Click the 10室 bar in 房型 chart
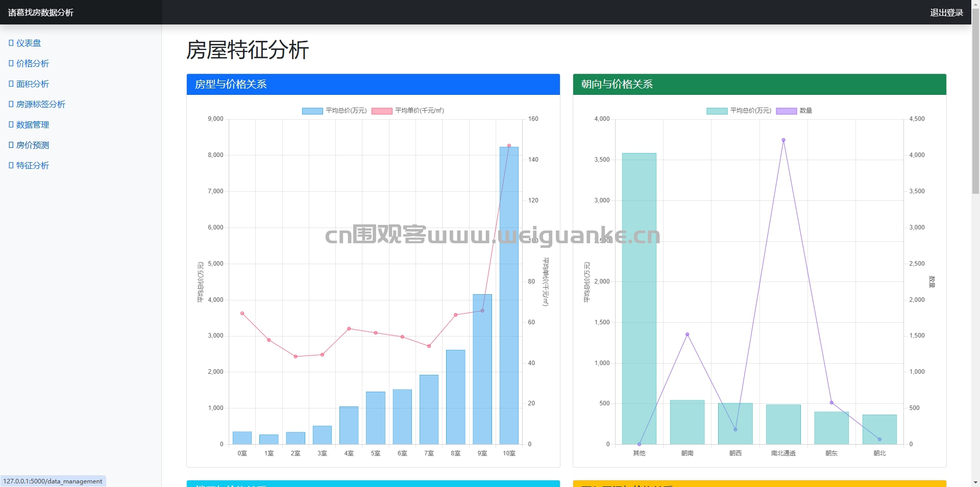 point(509,296)
